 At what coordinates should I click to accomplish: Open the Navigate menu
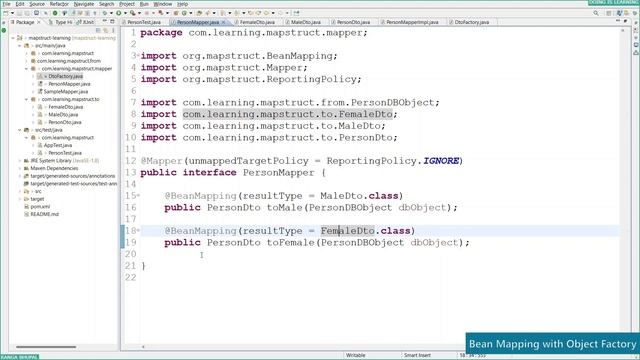pyautogui.click(x=84, y=4)
